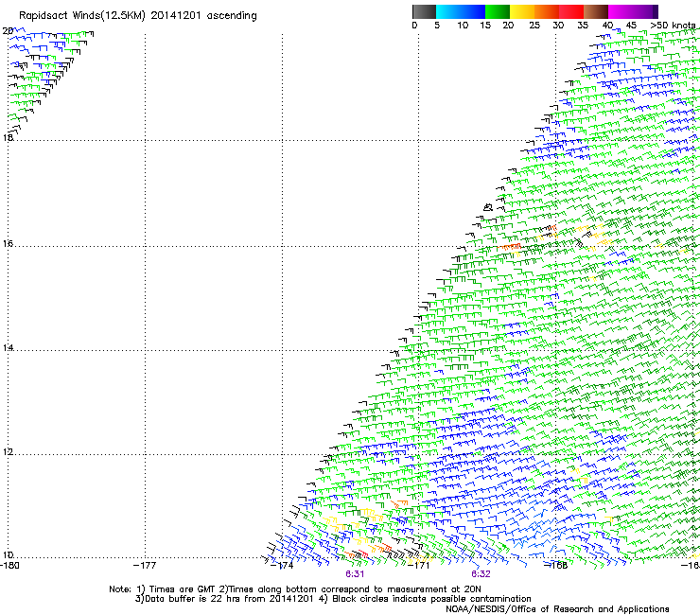Click the latitude label 14
The height and width of the screenshot is (615, 700).
(x=8, y=347)
